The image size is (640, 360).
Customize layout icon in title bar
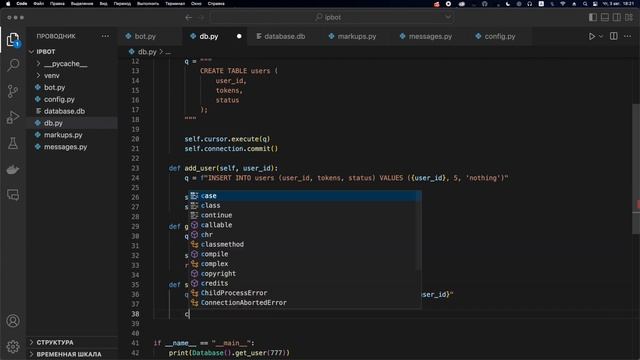pos(629,17)
